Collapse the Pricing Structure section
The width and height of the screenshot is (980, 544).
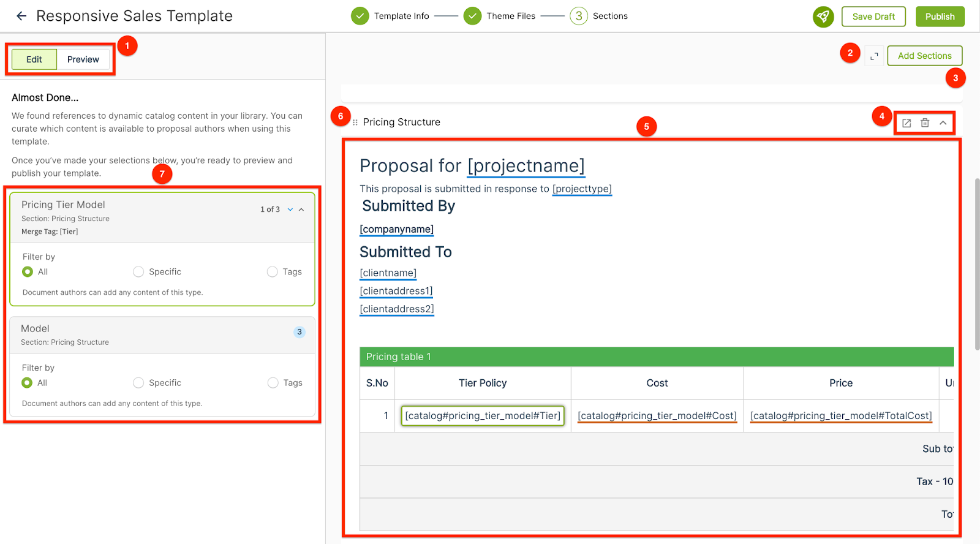(x=943, y=123)
